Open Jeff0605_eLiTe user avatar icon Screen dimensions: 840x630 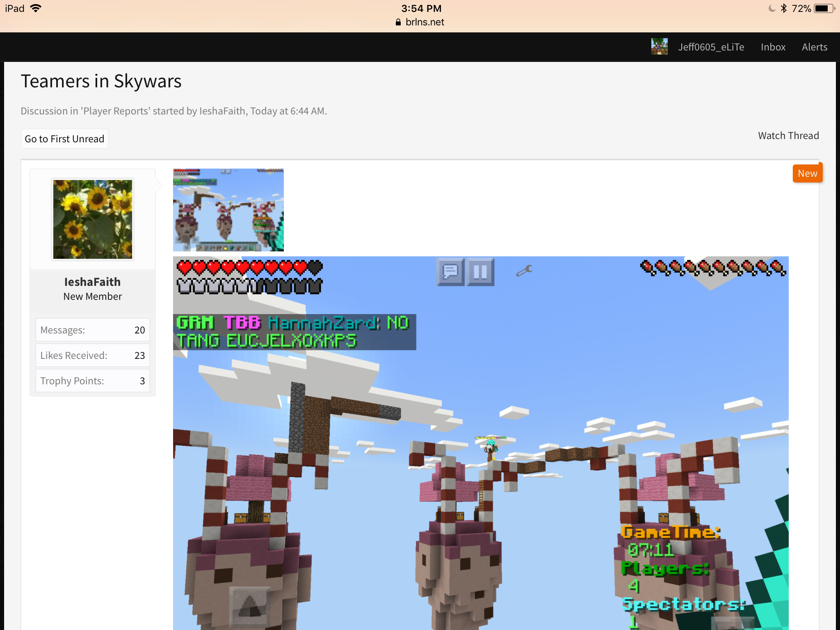659,47
